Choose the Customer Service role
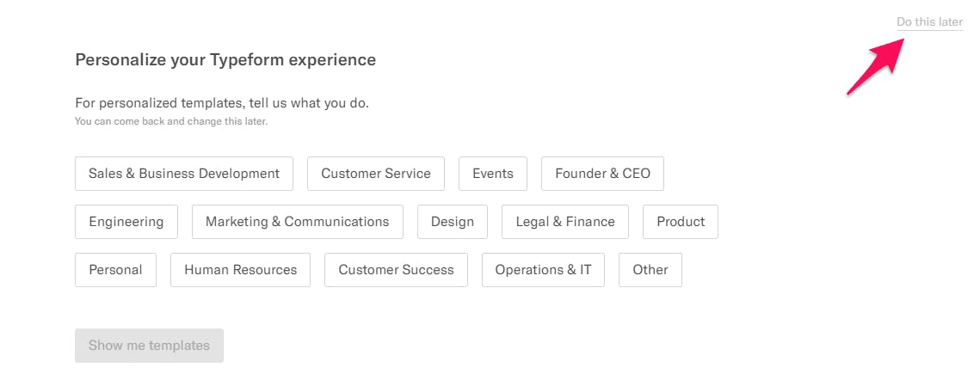980x374 pixels. [x=376, y=174]
